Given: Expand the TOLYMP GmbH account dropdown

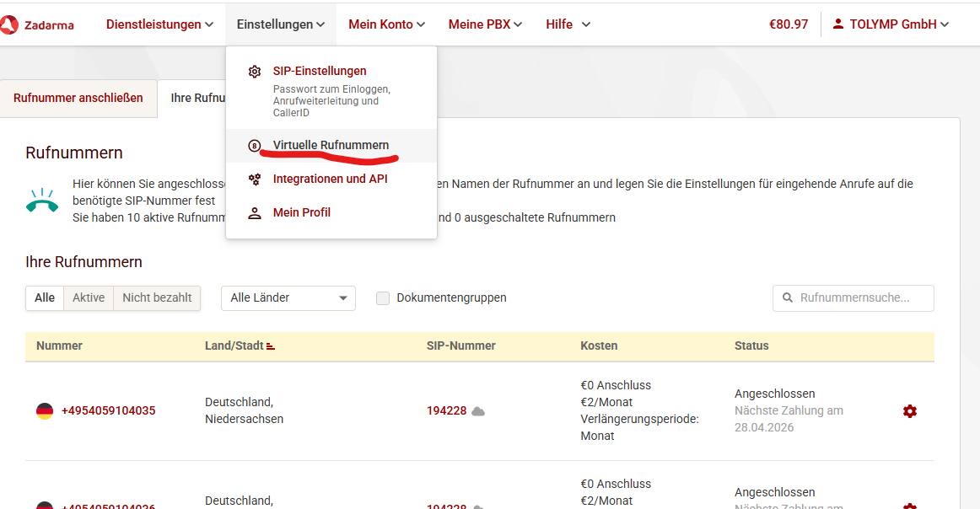Looking at the screenshot, I should coord(891,24).
